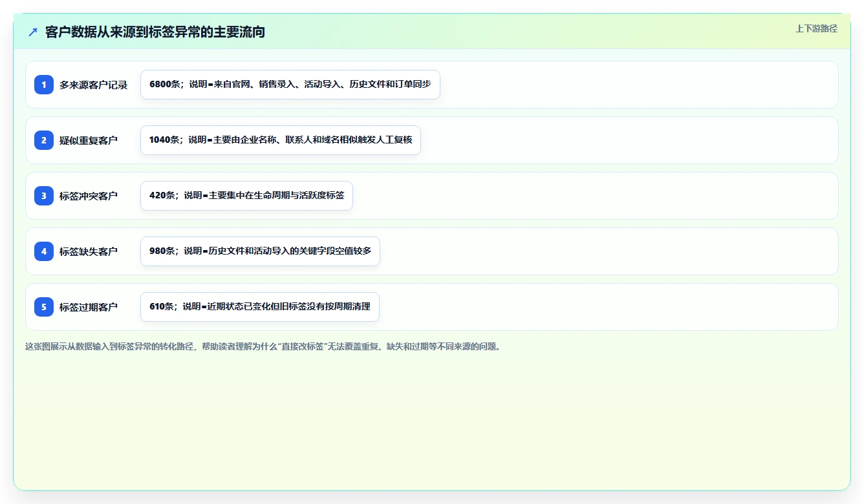Open the 610条 description box

click(x=260, y=307)
